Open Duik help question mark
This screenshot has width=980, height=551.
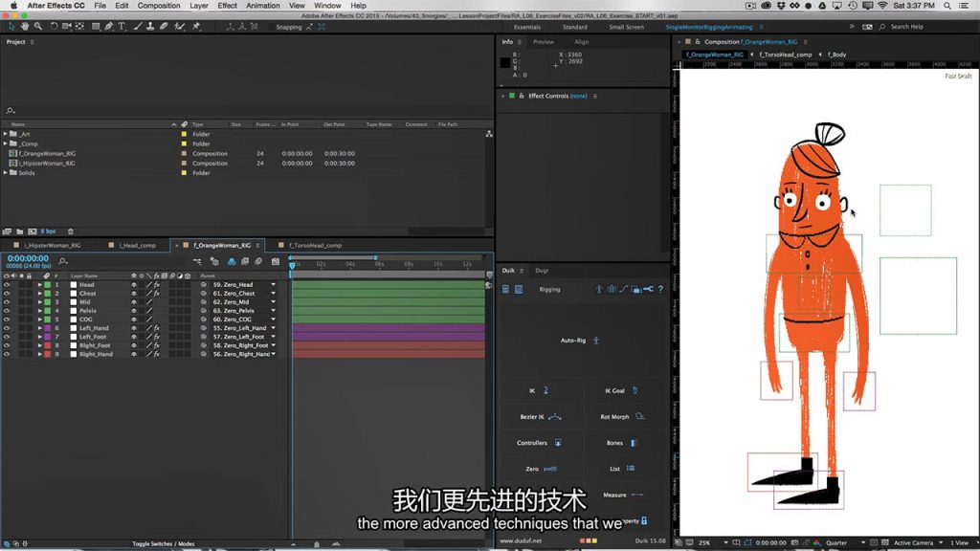point(660,289)
